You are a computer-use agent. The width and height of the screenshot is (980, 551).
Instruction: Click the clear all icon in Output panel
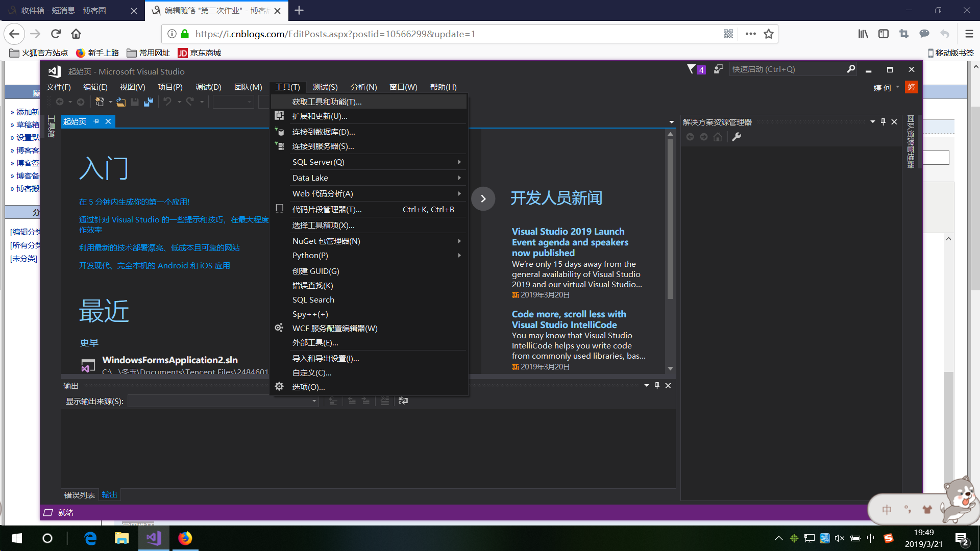pyautogui.click(x=385, y=401)
